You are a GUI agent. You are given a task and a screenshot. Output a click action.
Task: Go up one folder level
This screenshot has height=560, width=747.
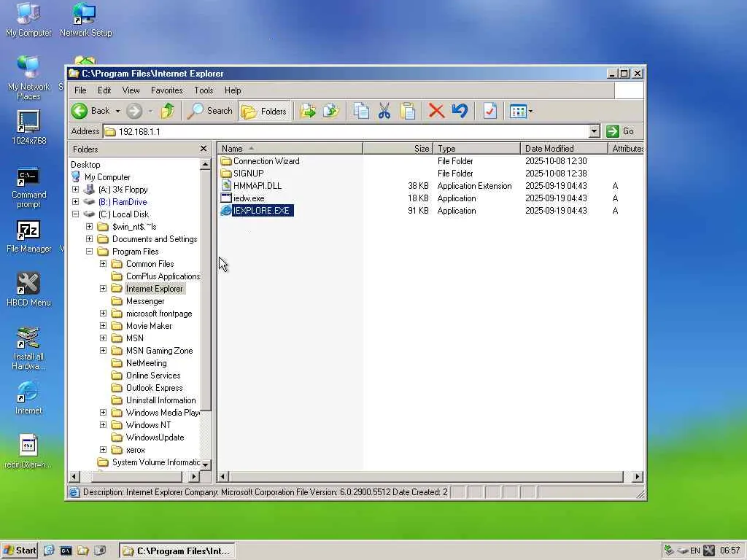point(167,111)
